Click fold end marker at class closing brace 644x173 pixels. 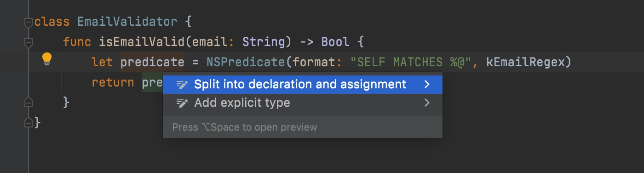click(x=28, y=122)
